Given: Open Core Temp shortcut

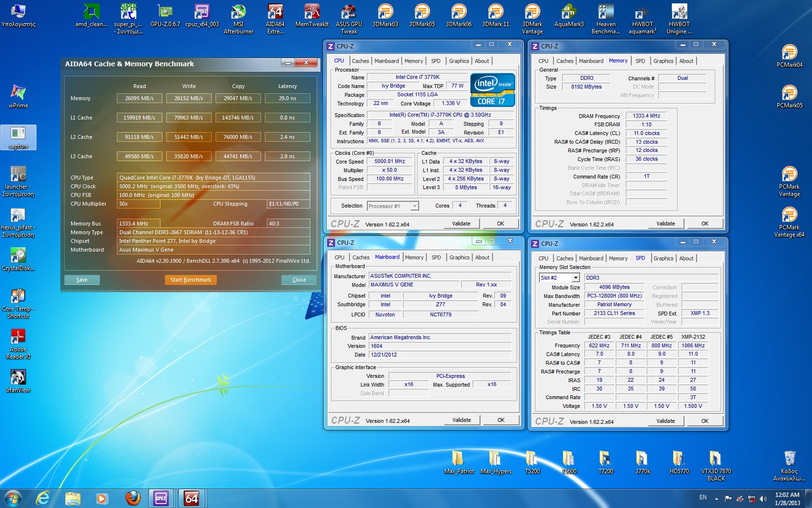Looking at the screenshot, I should coord(18,303).
